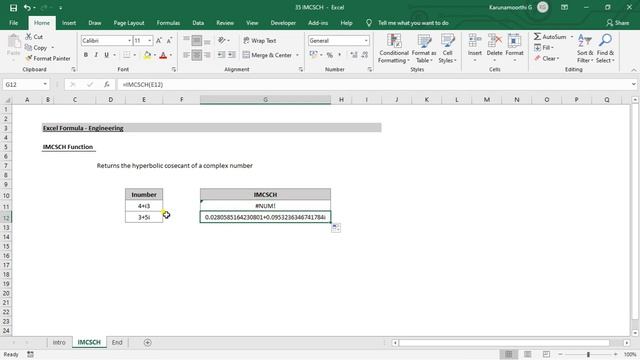
Task: Increase font size with the large A
Action: [159, 40]
